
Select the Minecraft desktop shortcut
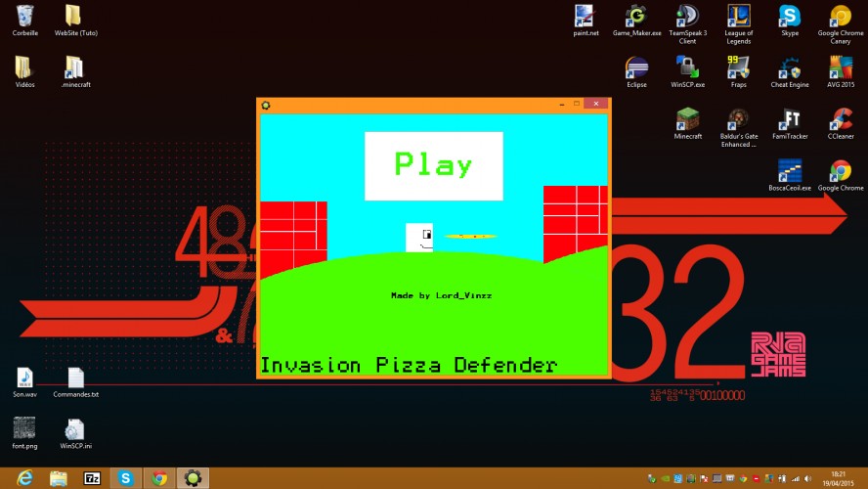coord(687,123)
